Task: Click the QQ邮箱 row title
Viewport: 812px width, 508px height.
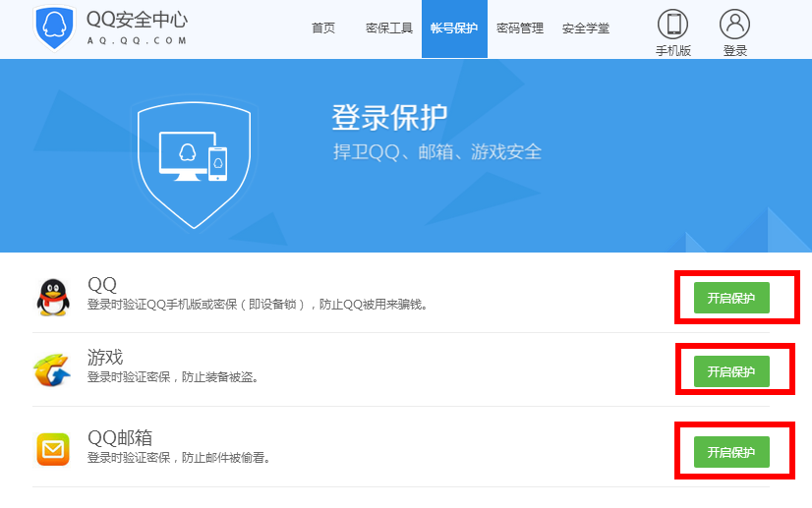Action: coord(120,437)
